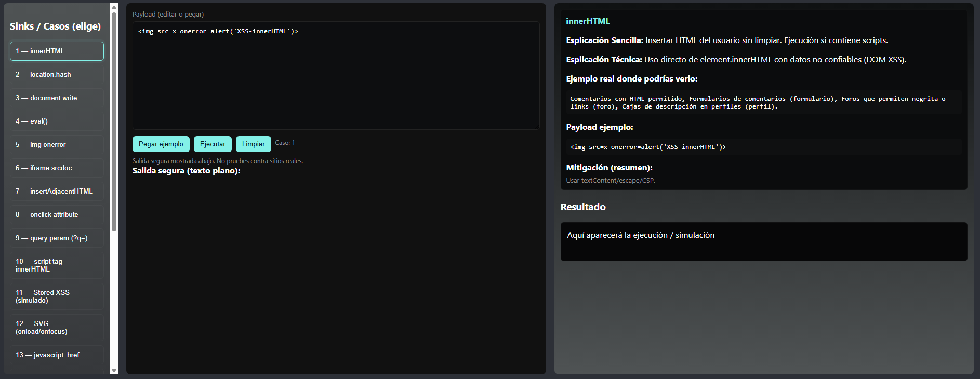Click the sidebar scroll up arrow
Image resolution: width=980 pixels, height=379 pixels.
[x=114, y=7]
